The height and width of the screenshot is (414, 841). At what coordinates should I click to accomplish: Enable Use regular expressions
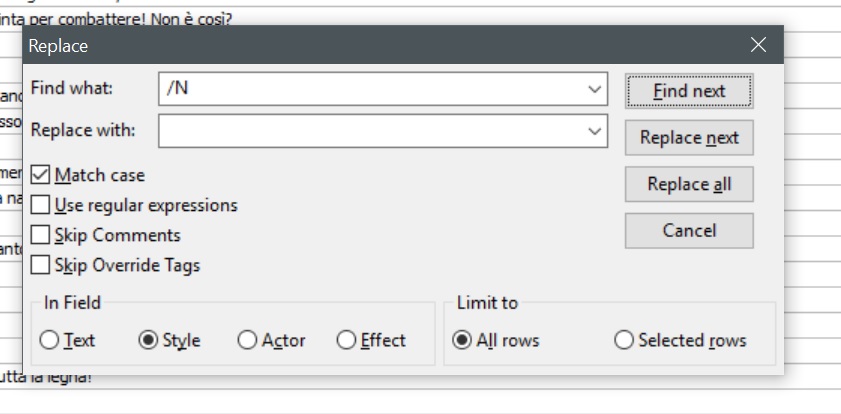(41, 205)
